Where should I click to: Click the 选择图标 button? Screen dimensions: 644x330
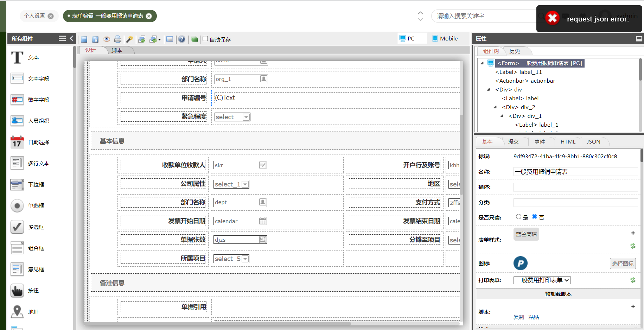(x=623, y=264)
